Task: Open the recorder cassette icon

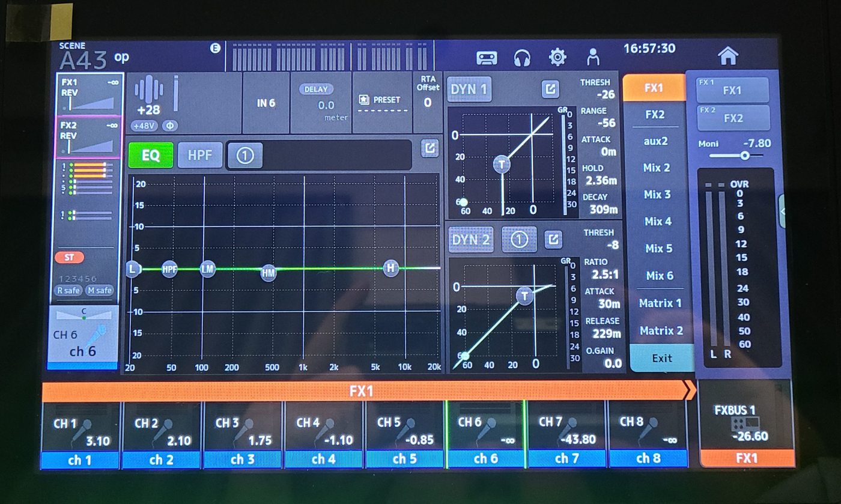Action: click(487, 58)
